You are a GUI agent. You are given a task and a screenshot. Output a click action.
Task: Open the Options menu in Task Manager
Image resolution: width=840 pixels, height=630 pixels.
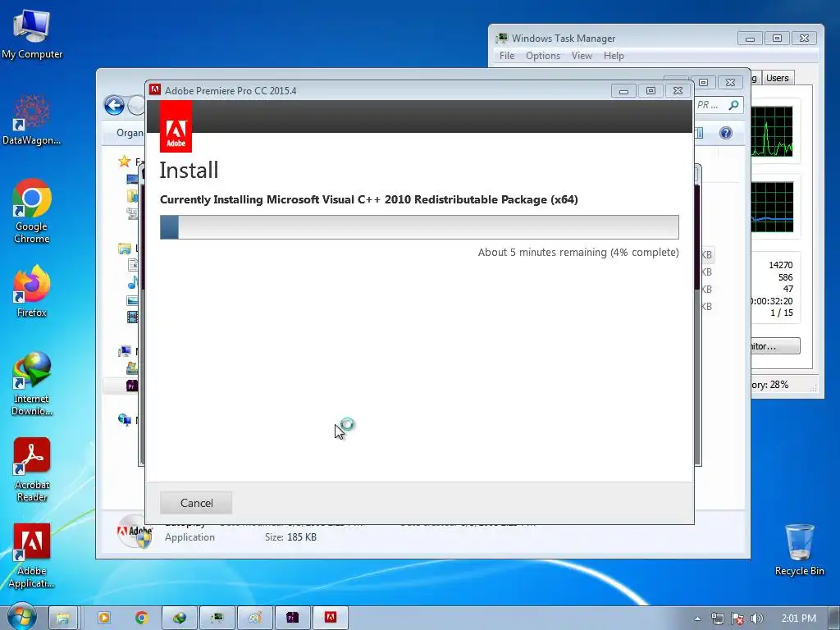(543, 56)
